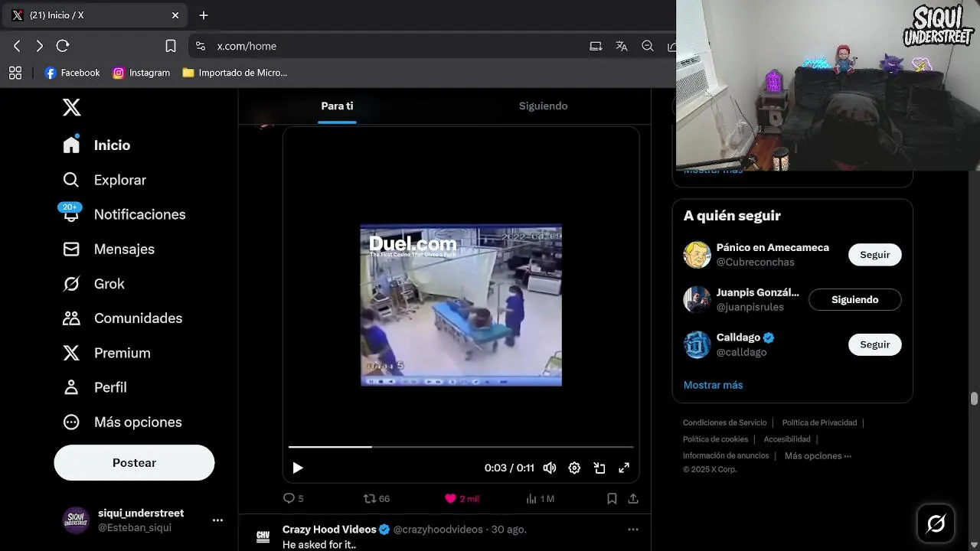The width and height of the screenshot is (980, 551).
Task: Open Política de cookies link
Action: tap(715, 439)
